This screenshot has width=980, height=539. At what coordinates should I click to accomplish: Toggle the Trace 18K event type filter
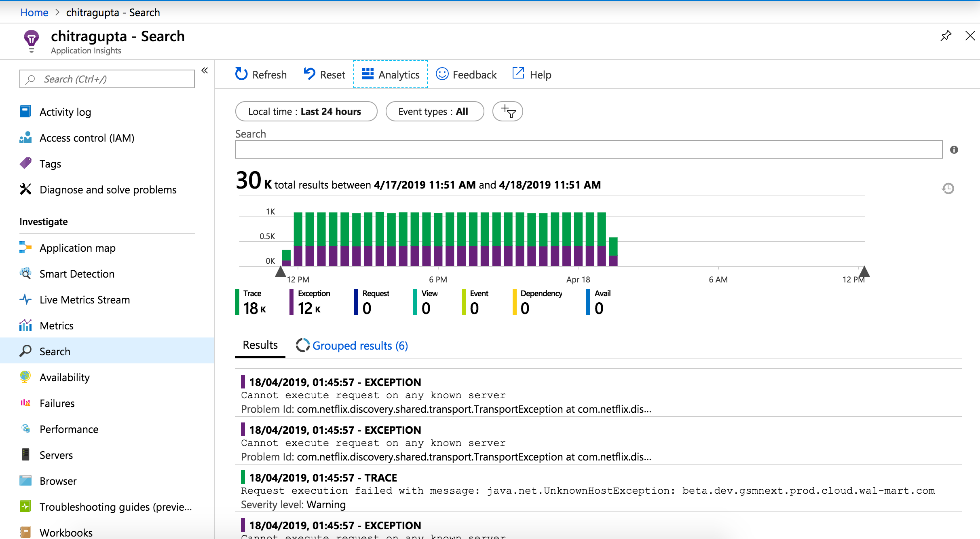[x=251, y=302]
